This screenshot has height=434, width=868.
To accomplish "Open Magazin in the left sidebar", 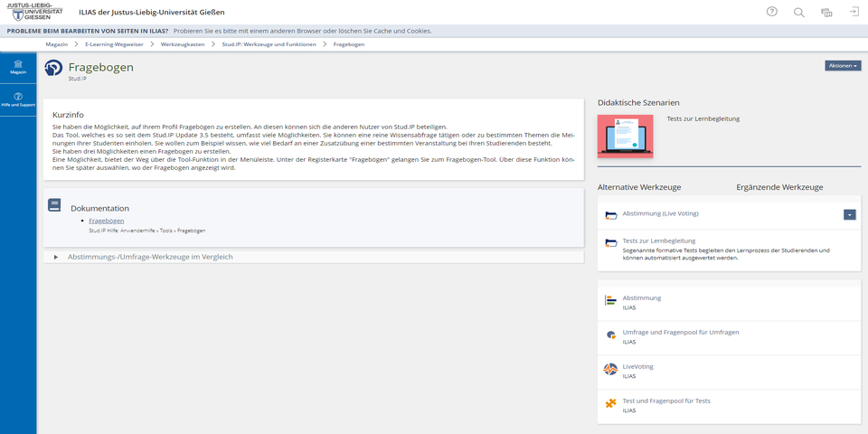I will (x=18, y=67).
